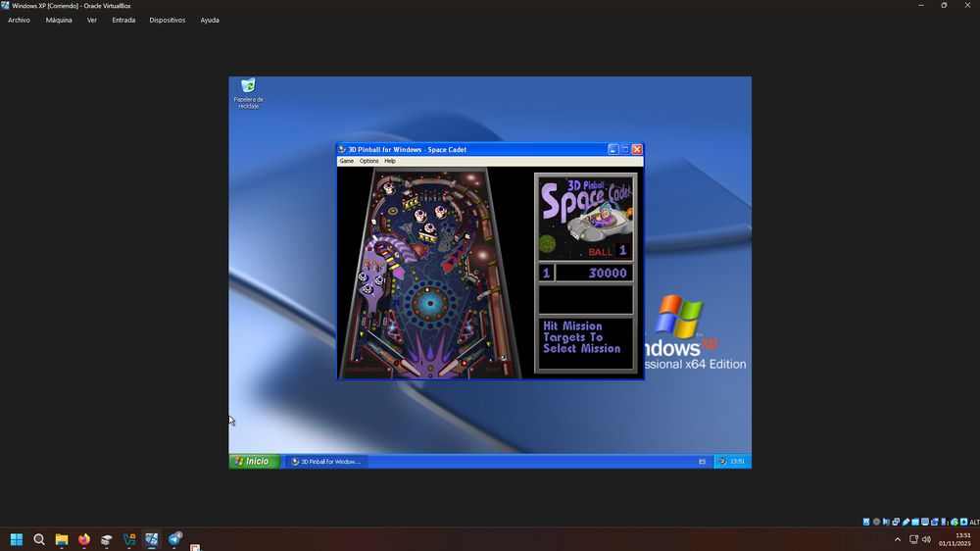
Task: Open the Windows 11 Start button
Action: pyautogui.click(x=17, y=539)
